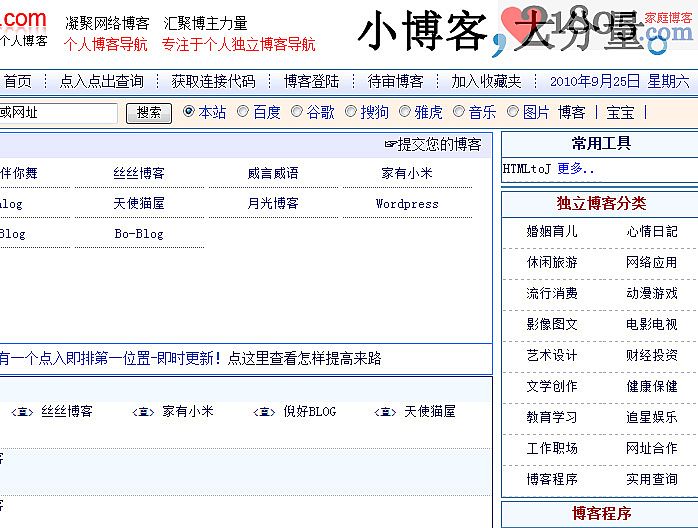Select the 百度 search radio button
This screenshot has width=698, height=528.
[243, 112]
